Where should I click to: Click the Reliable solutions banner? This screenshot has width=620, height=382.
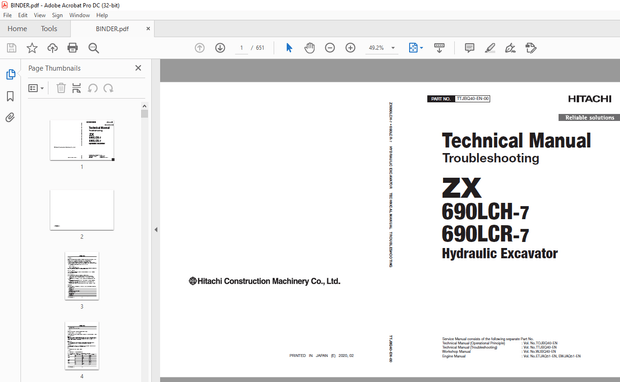click(x=589, y=117)
